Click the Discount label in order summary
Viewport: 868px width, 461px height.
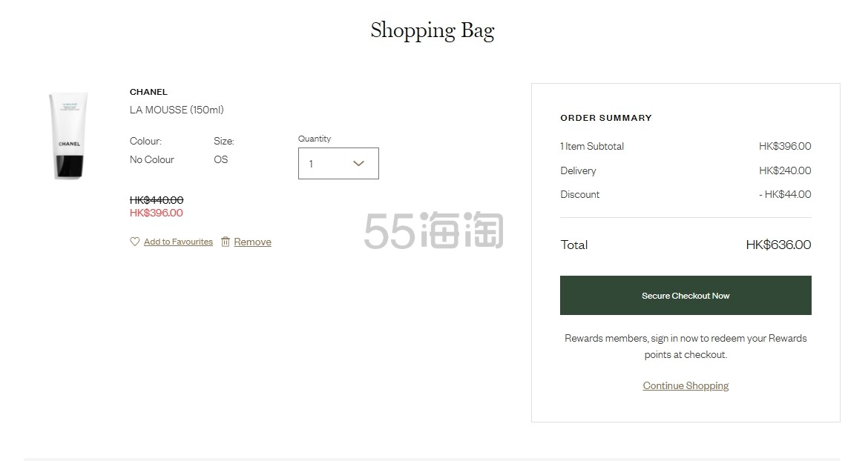click(x=579, y=194)
